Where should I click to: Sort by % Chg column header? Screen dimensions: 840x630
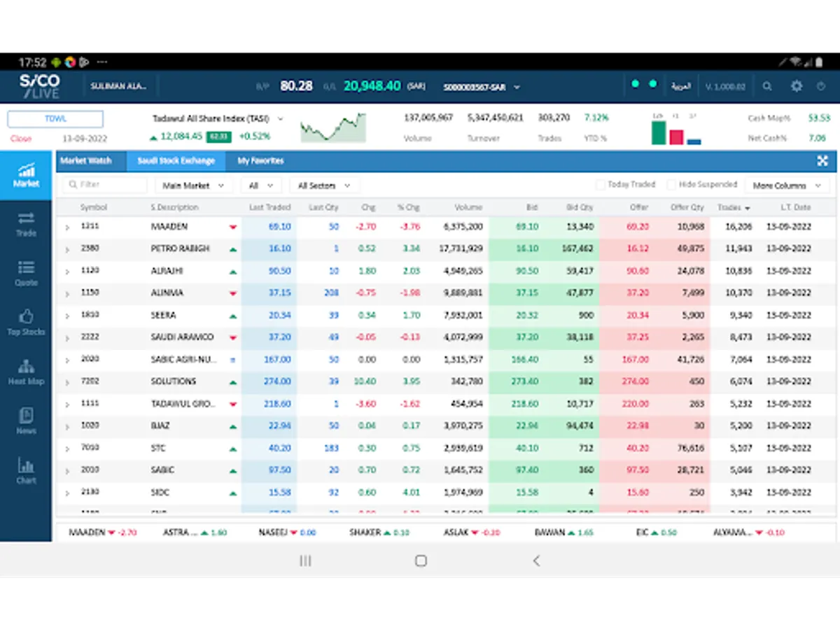[x=408, y=208]
